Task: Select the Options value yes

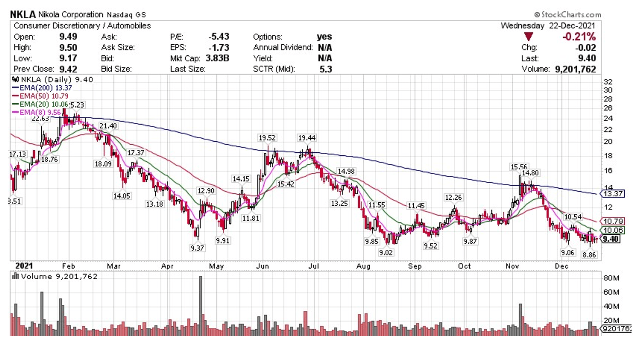Action: coord(324,37)
